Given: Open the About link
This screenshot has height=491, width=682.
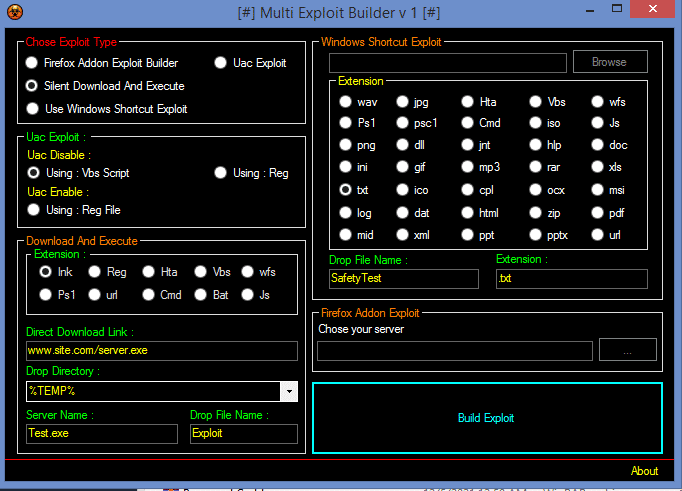Looking at the screenshot, I should click(x=644, y=471).
